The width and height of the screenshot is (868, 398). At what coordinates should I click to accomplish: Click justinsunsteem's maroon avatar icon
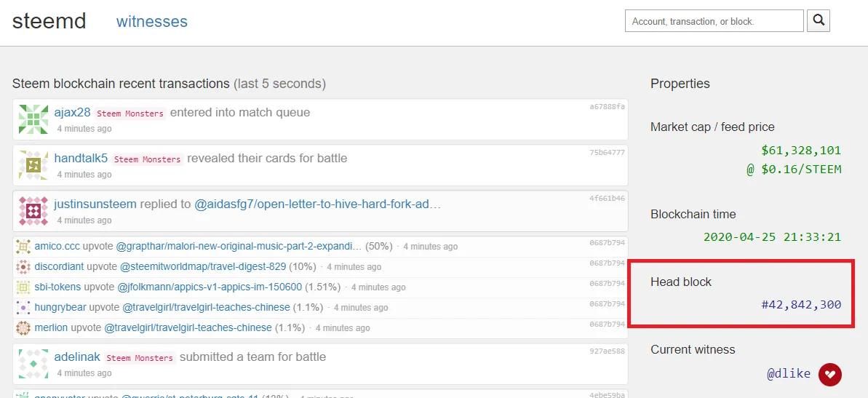coord(33,211)
